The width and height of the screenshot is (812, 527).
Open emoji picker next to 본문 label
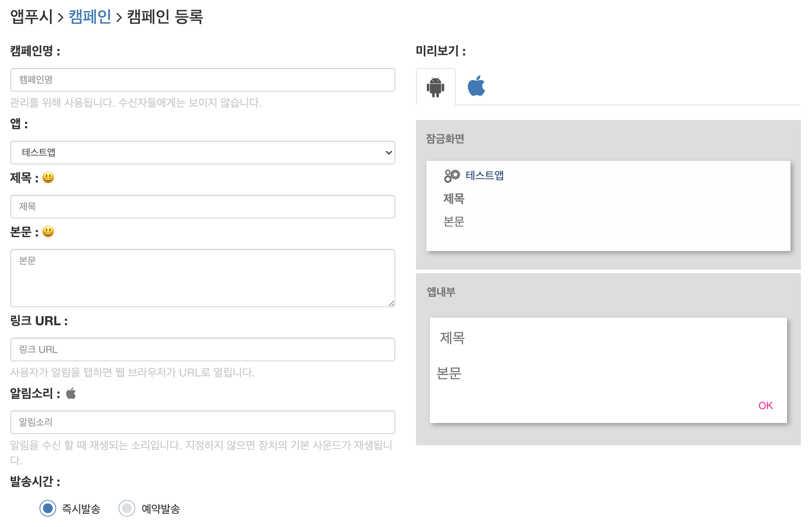(48, 232)
